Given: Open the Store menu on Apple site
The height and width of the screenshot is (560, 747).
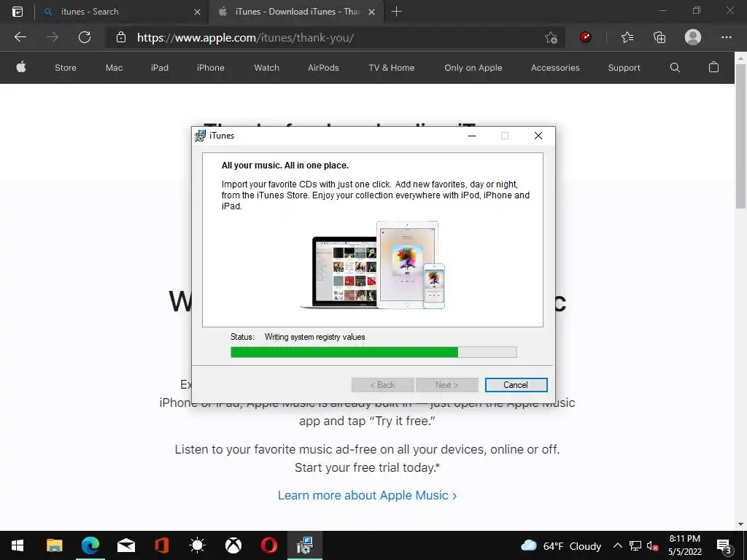Looking at the screenshot, I should (x=65, y=68).
